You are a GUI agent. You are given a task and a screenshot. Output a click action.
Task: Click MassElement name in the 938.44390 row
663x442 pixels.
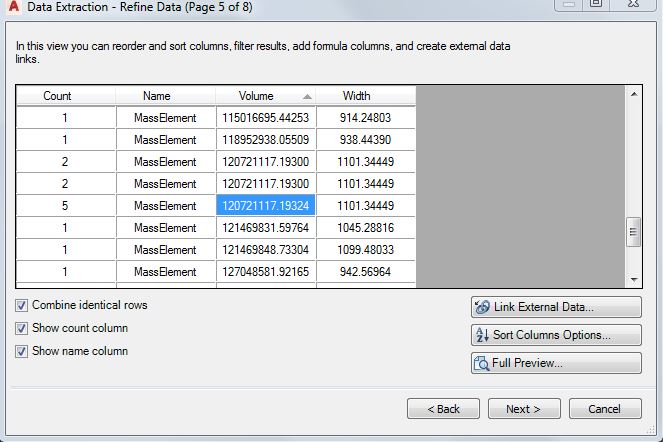click(166, 140)
